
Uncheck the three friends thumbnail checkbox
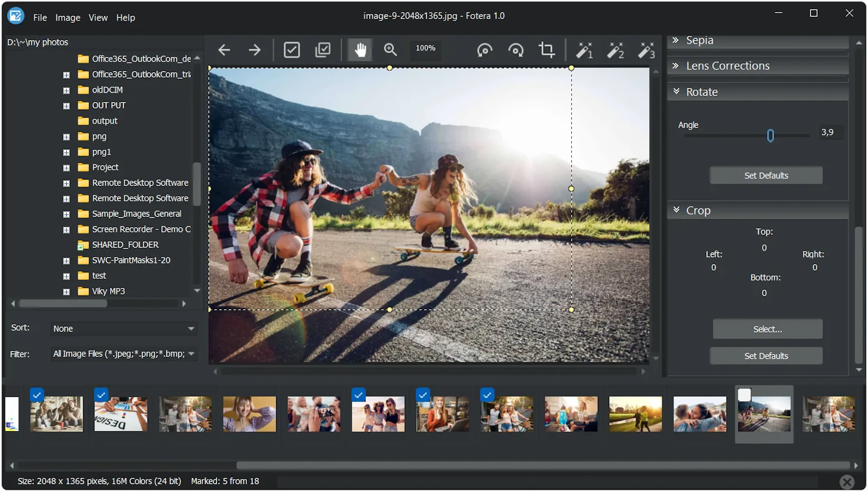coord(487,395)
